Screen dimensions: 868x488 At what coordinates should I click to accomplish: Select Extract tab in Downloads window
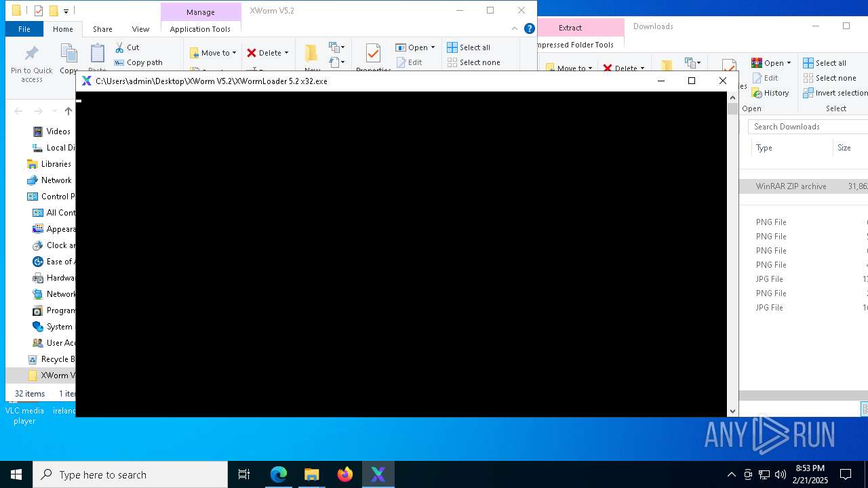(x=570, y=28)
